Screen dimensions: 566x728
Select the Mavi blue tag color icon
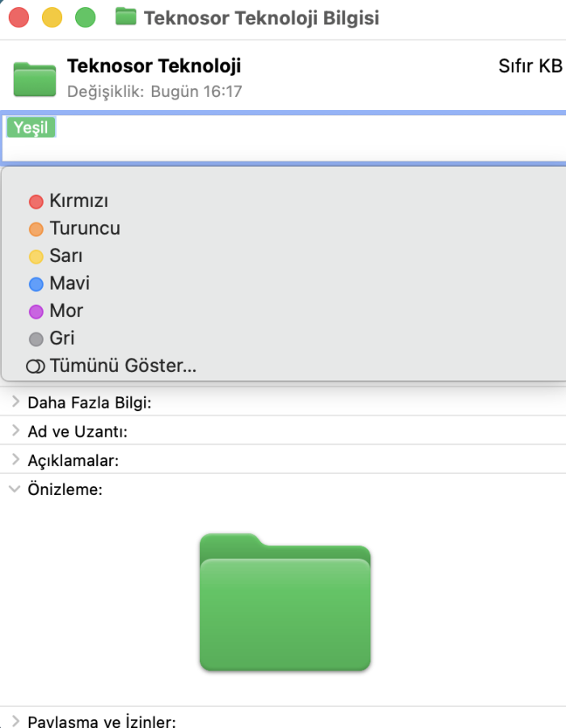(36, 283)
